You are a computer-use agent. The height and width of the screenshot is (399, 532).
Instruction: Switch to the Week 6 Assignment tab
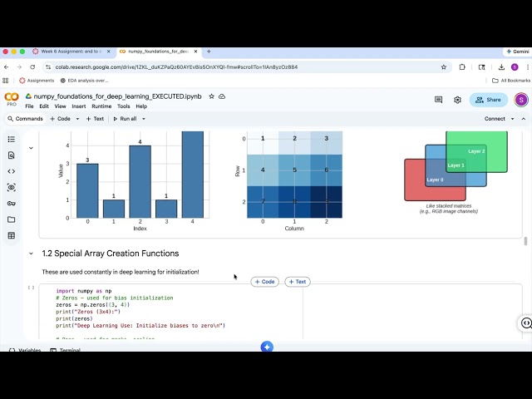70,52
